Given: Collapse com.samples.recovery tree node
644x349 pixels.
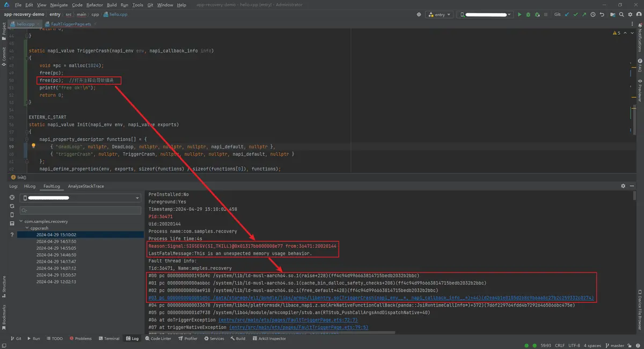Looking at the screenshot, I should (x=21, y=221).
